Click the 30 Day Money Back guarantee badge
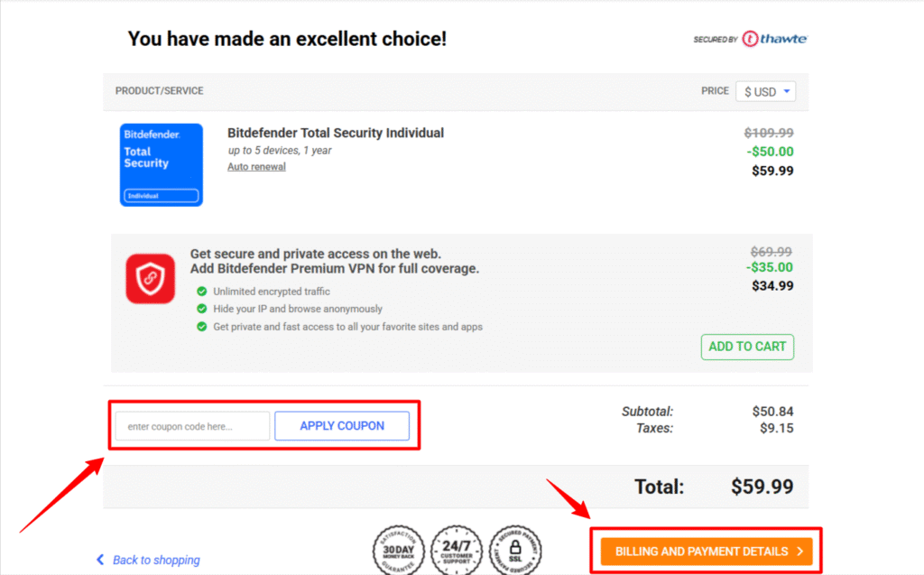The height and width of the screenshot is (575, 924). coord(399,549)
